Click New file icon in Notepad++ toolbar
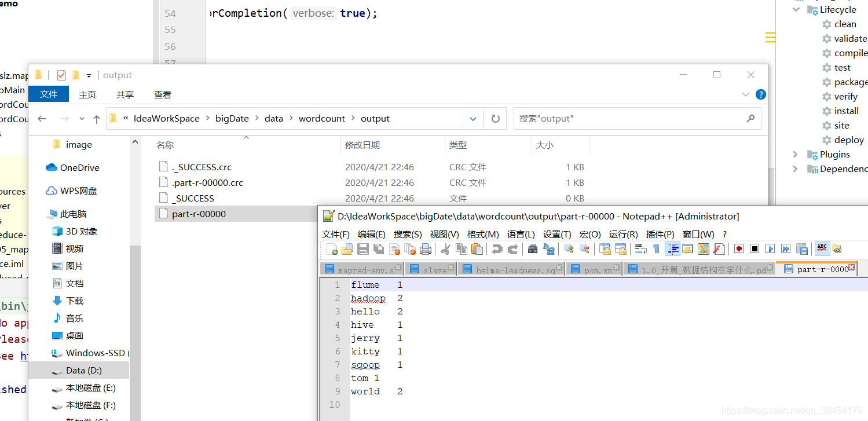 [332, 249]
